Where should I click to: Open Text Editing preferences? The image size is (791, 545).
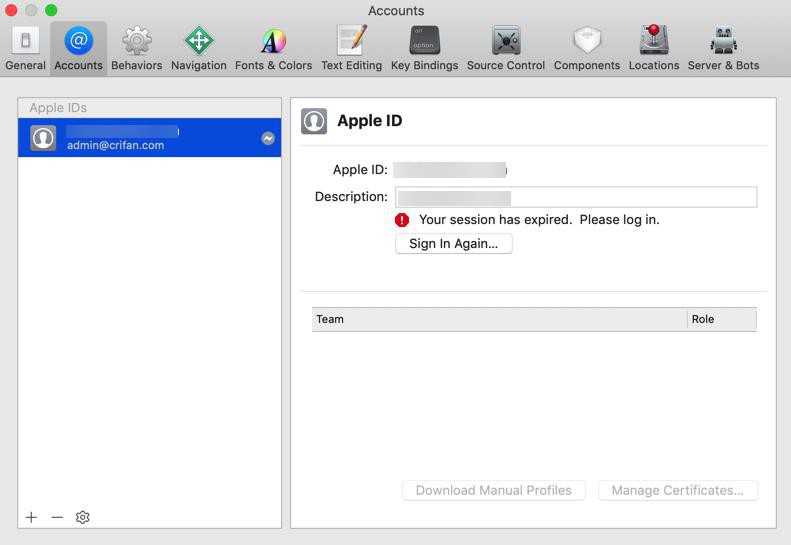point(352,49)
